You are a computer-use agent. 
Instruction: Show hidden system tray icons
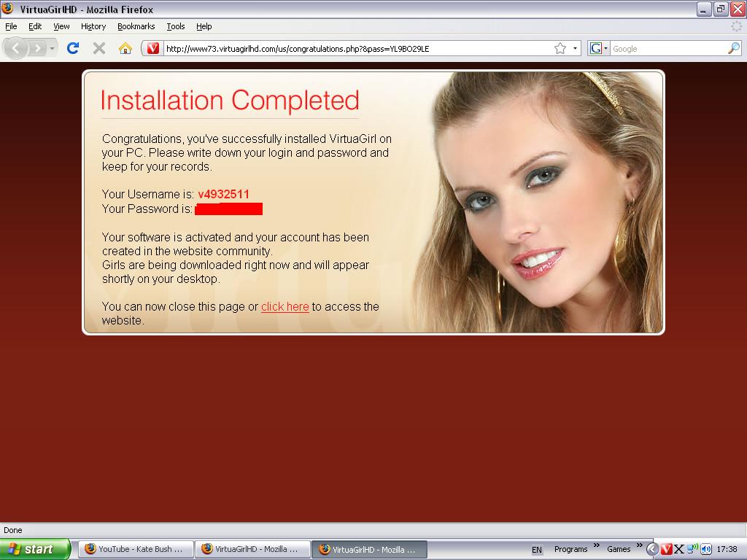pyautogui.click(x=653, y=549)
